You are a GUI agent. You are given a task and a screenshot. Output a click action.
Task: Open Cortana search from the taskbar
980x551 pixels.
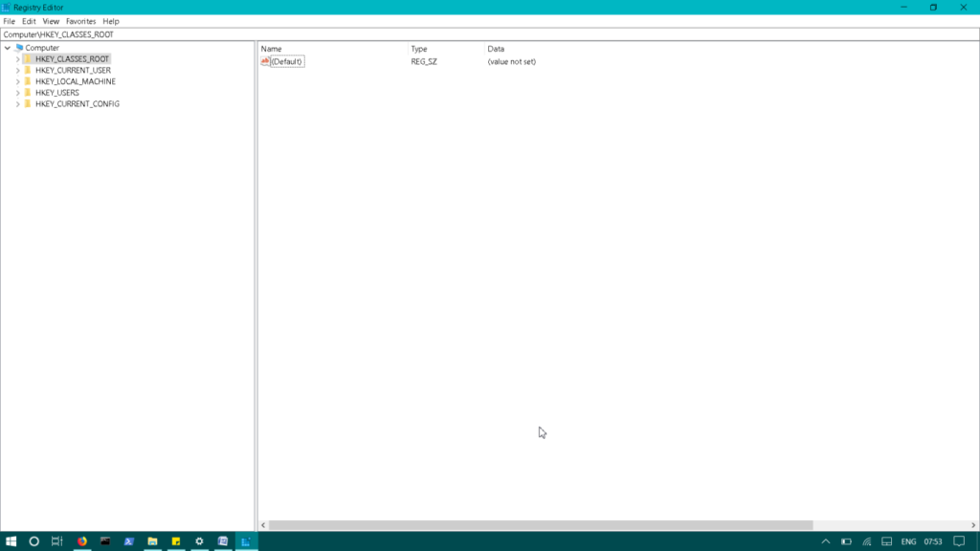pyautogui.click(x=33, y=541)
